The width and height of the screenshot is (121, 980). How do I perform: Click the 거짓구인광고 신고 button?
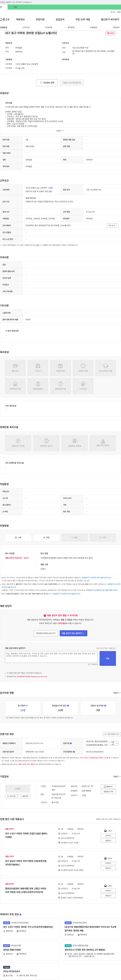point(112,734)
